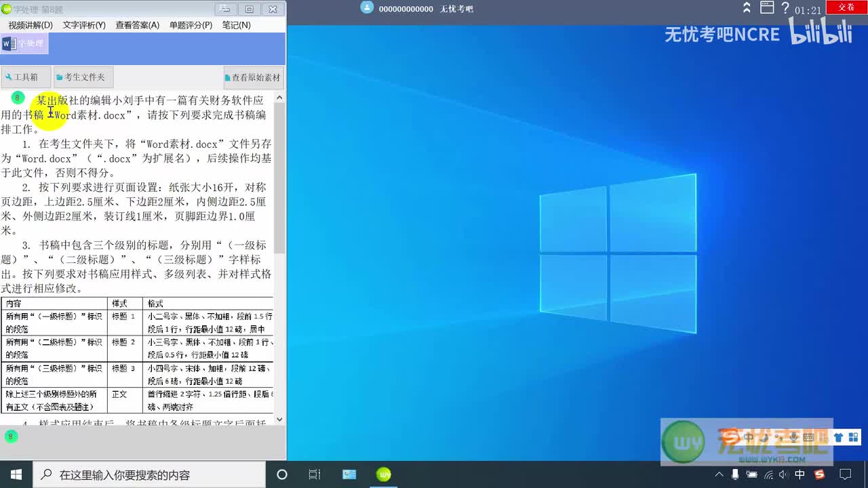Viewport: 868px width, 488px height.
Task: Click the battery power tray icon
Action: pos(751,474)
